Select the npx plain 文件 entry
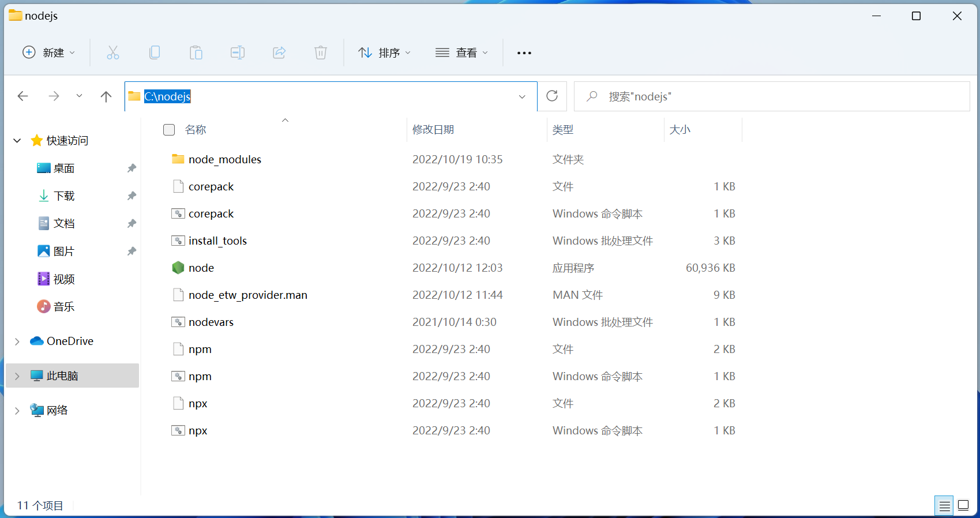This screenshot has height=518, width=980. point(198,403)
